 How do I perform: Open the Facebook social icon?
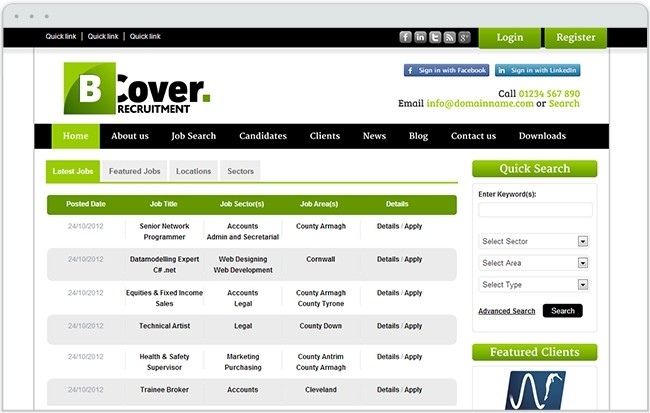coord(405,37)
